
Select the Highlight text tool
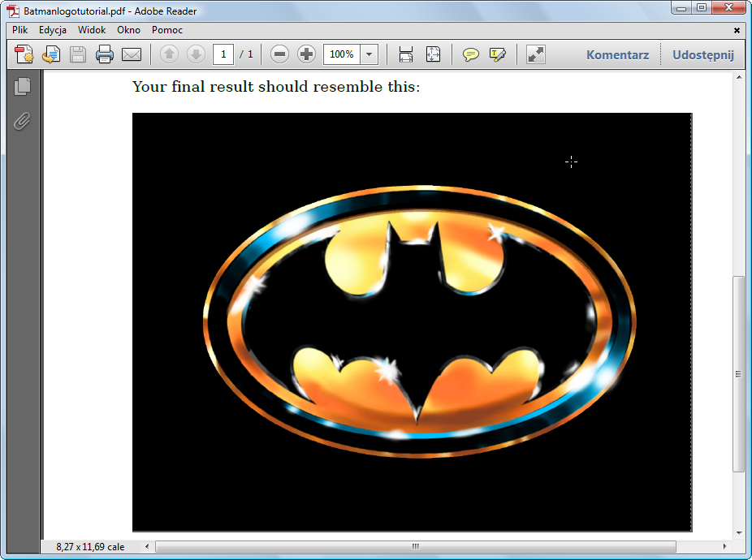coord(497,54)
